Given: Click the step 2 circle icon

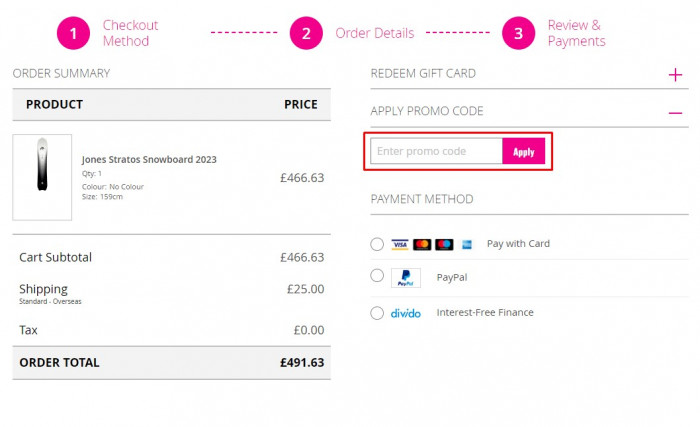Looking at the screenshot, I should click(x=306, y=33).
